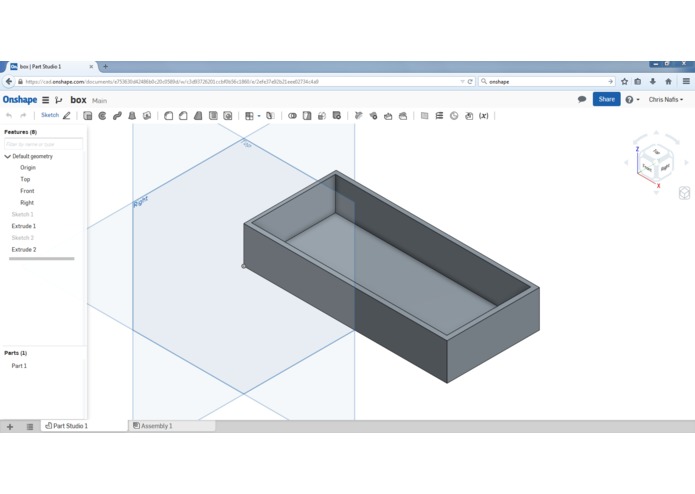
Task: Collapse the Default geometry group
Action: [8, 156]
